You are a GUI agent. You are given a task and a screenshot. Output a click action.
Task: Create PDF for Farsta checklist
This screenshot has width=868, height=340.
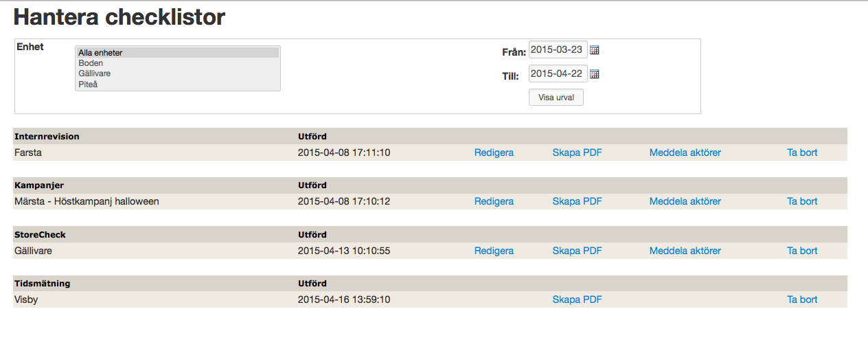tap(577, 152)
